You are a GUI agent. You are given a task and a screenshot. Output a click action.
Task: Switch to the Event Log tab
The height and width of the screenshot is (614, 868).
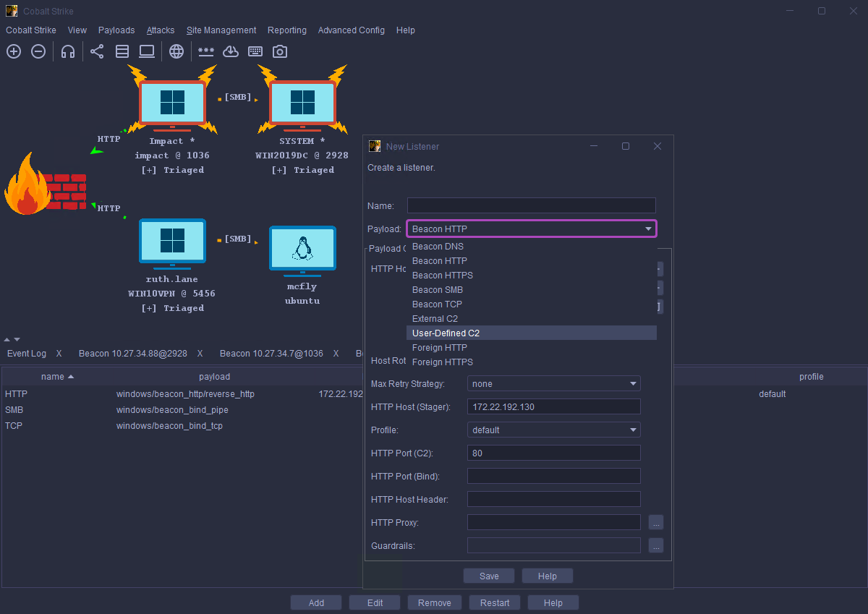point(27,354)
